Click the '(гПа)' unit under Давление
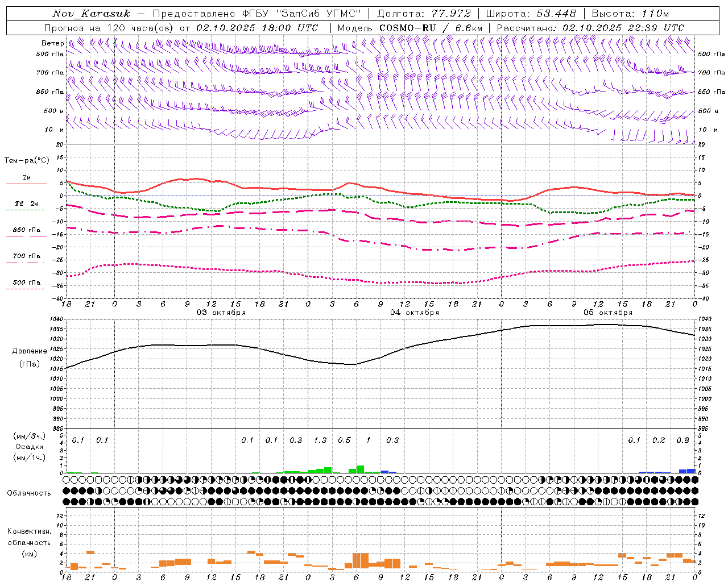728x582 pixels. pyautogui.click(x=30, y=364)
